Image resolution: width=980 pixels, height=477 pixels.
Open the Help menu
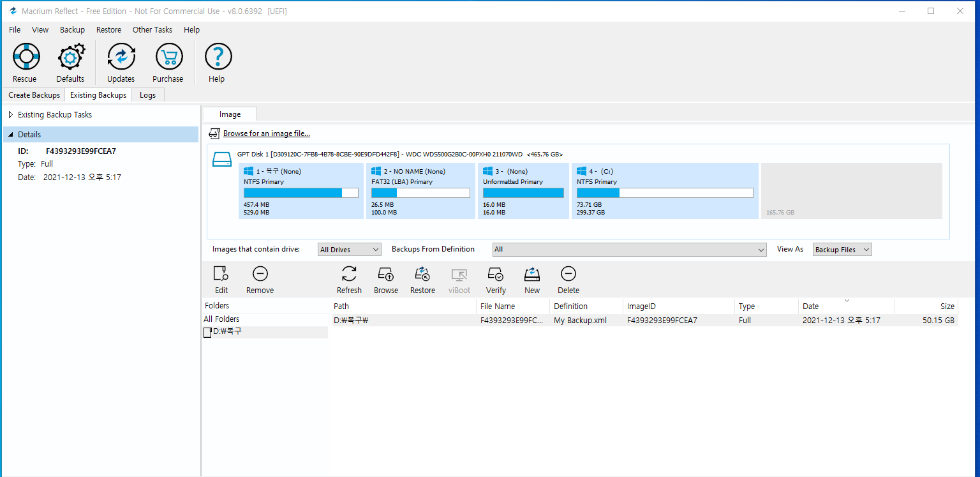[191, 29]
